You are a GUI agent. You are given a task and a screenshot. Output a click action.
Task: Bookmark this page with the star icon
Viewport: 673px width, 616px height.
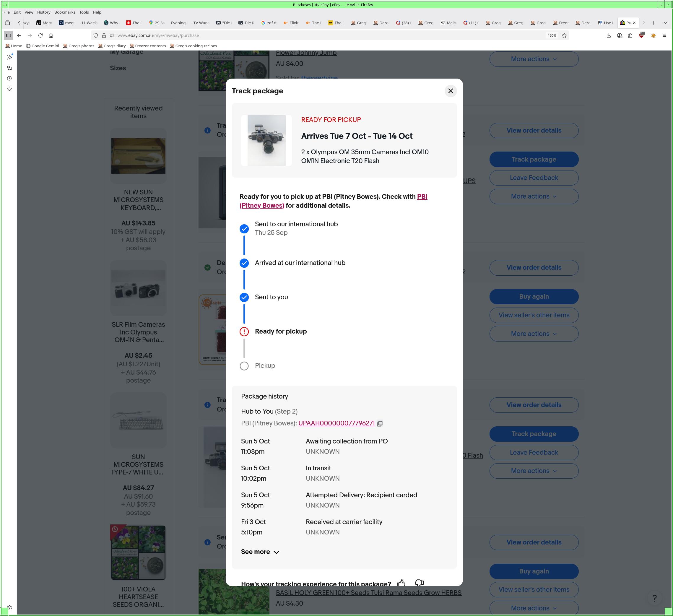tap(564, 35)
